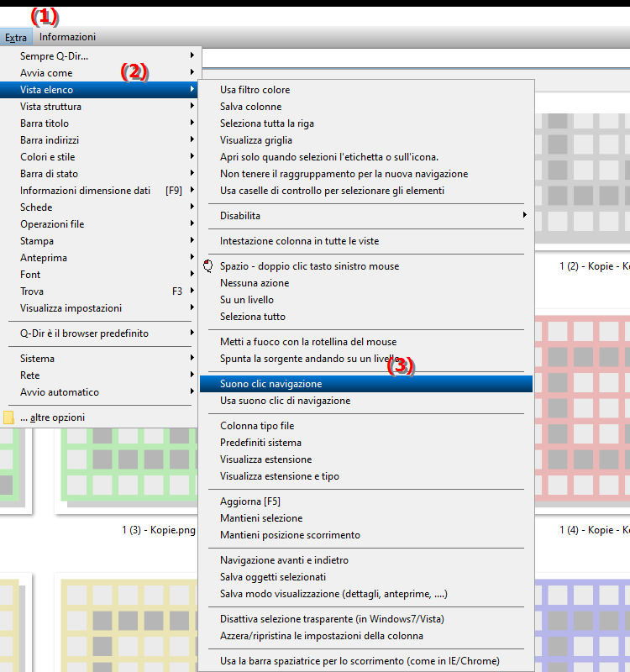Image resolution: width=630 pixels, height=672 pixels.
Task: Open the Extra menu
Action: (16, 37)
